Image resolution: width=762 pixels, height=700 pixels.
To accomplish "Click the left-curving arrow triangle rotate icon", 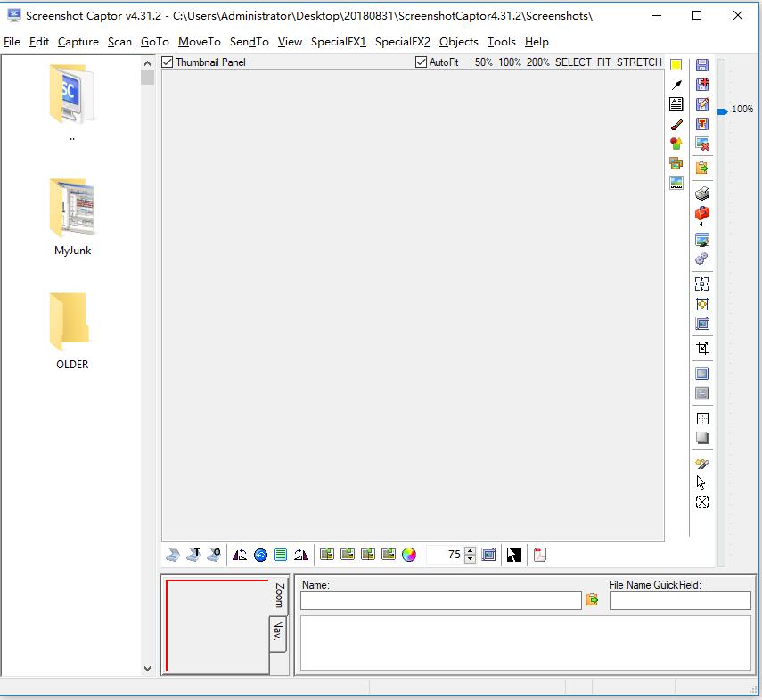I will click(240, 555).
